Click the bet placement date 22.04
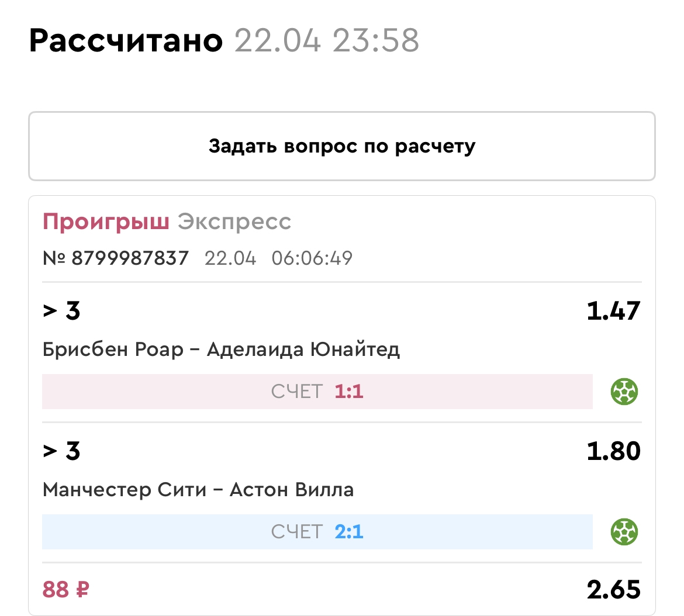The width and height of the screenshot is (684, 616). coord(230,258)
